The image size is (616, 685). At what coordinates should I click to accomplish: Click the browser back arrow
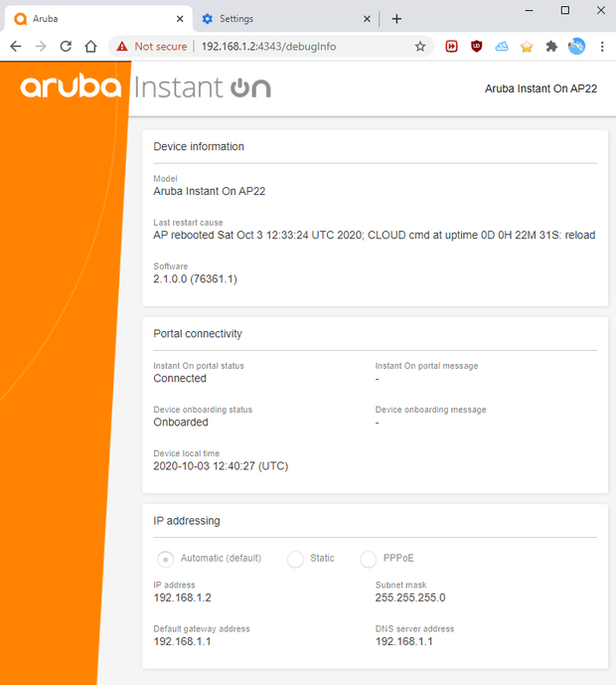pos(16,47)
